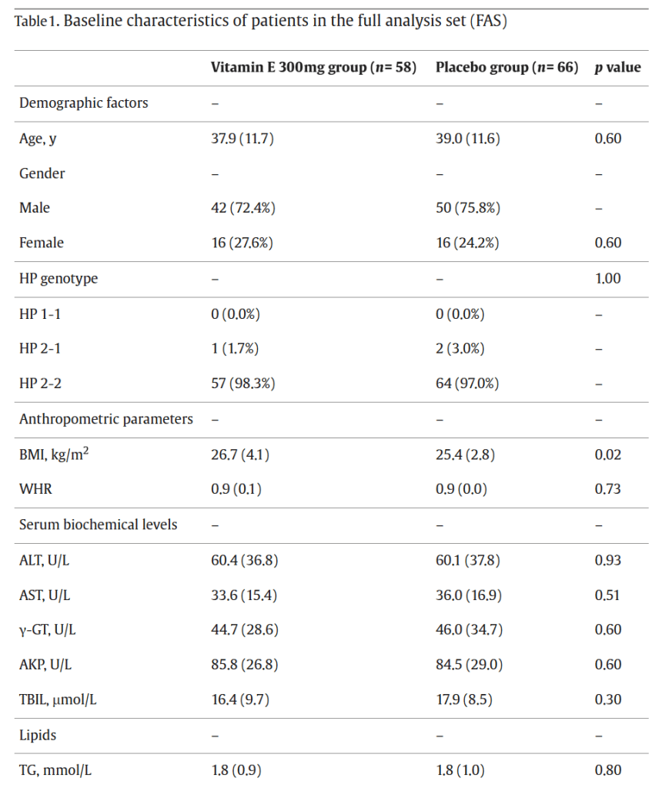Click the Vitamin E 300mg group column header
The image size is (672, 788).
point(313,68)
